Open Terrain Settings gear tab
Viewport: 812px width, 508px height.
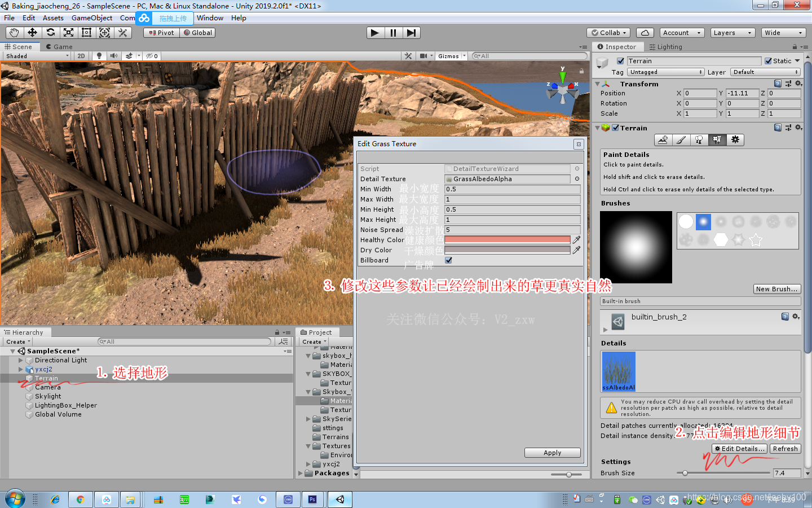point(735,139)
